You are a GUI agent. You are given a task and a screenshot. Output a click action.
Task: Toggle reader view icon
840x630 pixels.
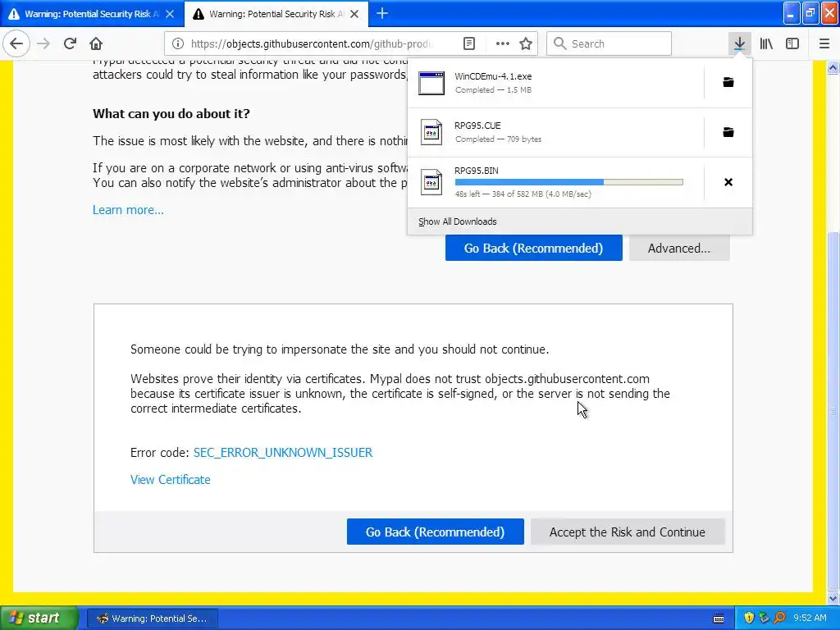[469, 44]
